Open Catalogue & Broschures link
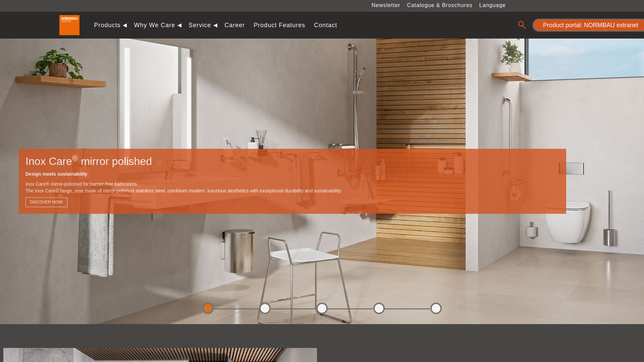Screen dimensions: 644x362 click(440, 5)
